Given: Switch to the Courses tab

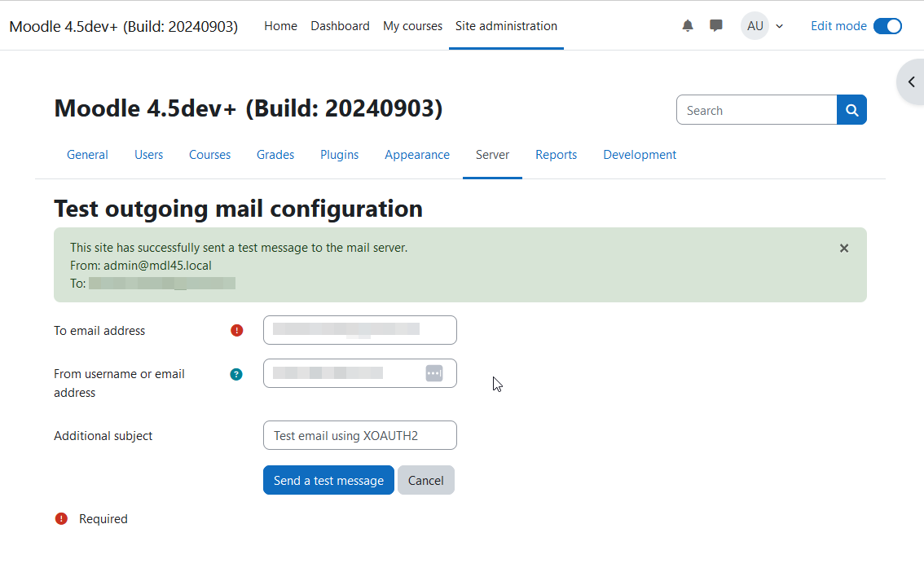Looking at the screenshot, I should [x=209, y=154].
